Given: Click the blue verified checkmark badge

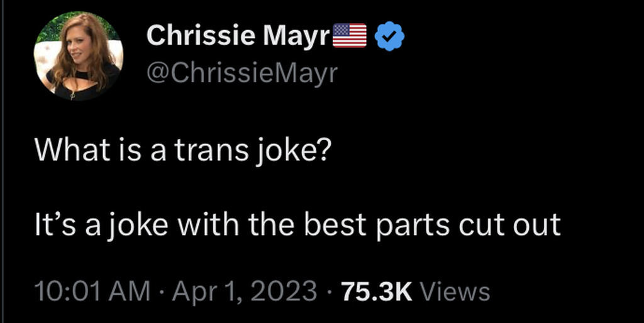Looking at the screenshot, I should [x=390, y=36].
